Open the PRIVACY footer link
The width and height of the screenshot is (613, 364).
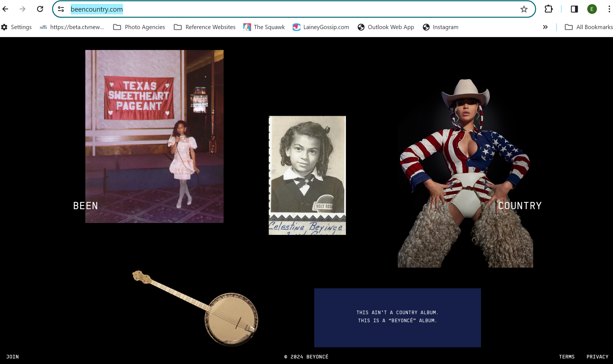597,357
